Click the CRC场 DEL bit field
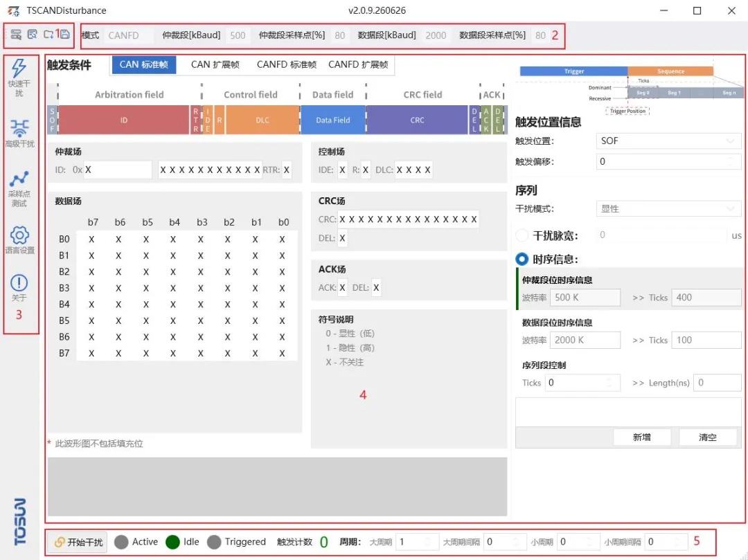The width and height of the screenshot is (748, 560). coord(342,238)
